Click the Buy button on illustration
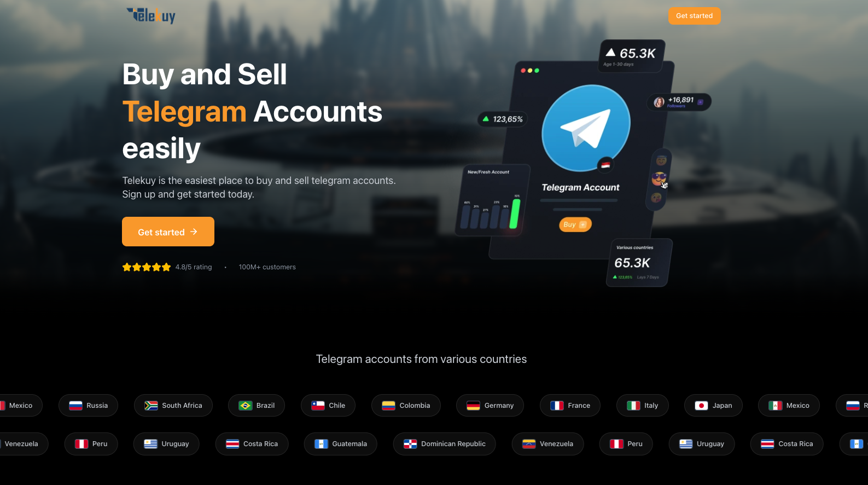 (x=575, y=224)
